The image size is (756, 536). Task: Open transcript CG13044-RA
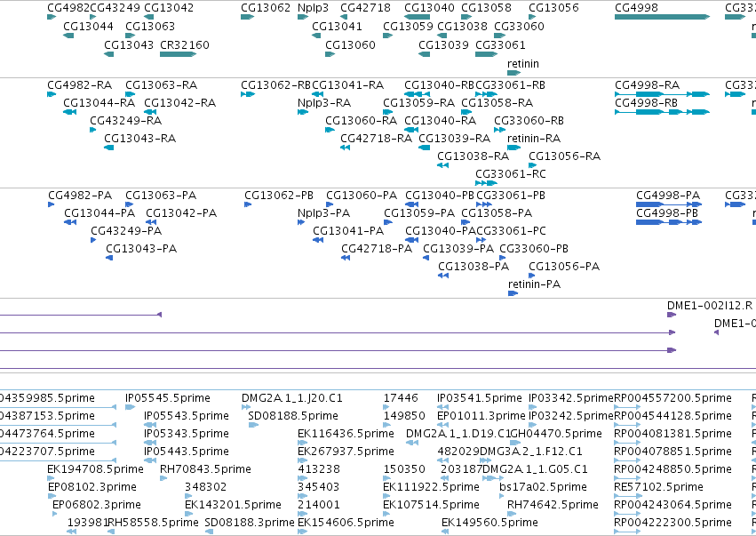pos(99,103)
